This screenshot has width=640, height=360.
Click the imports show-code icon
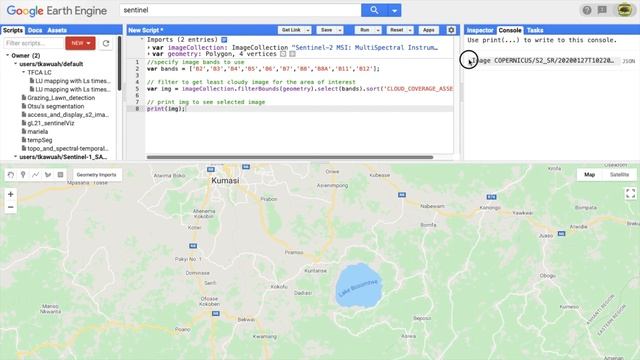coord(224,40)
